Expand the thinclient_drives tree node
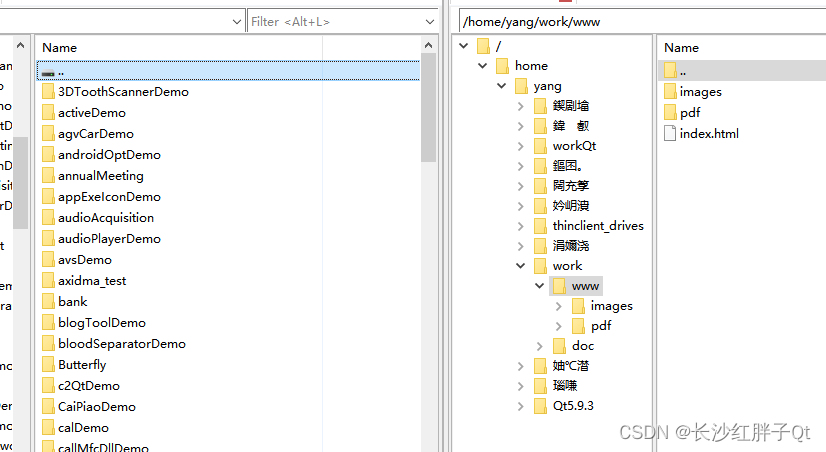 click(520, 226)
